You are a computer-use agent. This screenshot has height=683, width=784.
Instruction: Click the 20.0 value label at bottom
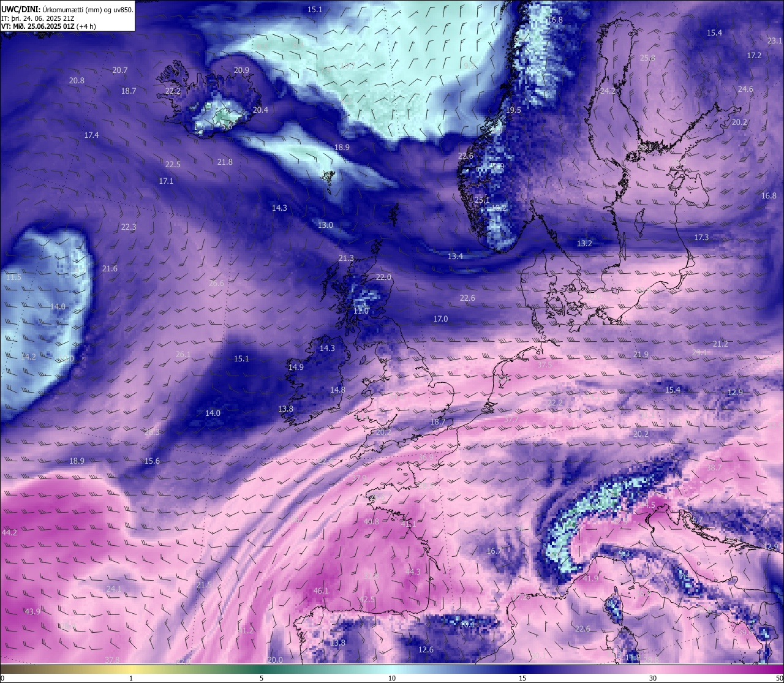(x=275, y=660)
